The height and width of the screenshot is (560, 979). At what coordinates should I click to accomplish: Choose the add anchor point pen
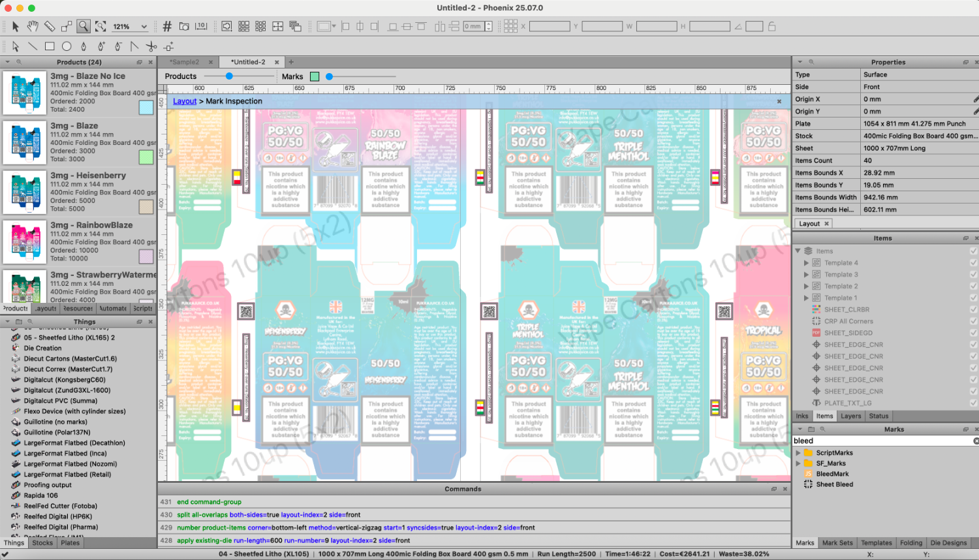point(101,46)
